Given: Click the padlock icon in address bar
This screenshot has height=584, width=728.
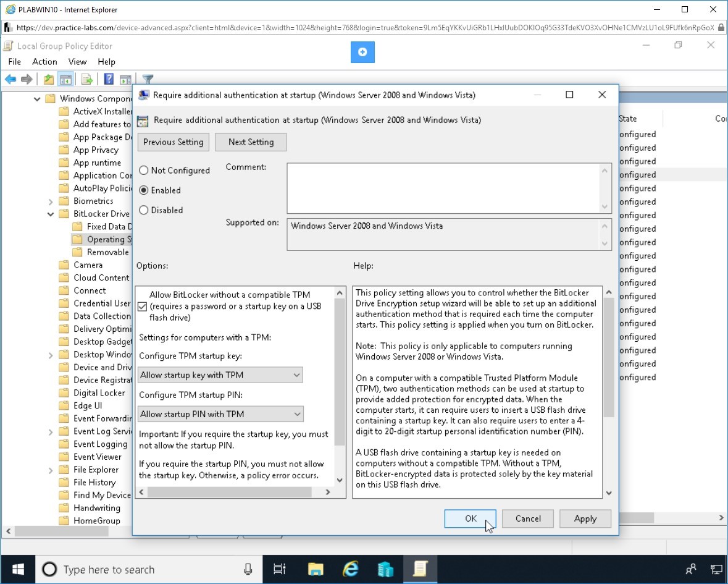Looking at the screenshot, I should (x=721, y=27).
